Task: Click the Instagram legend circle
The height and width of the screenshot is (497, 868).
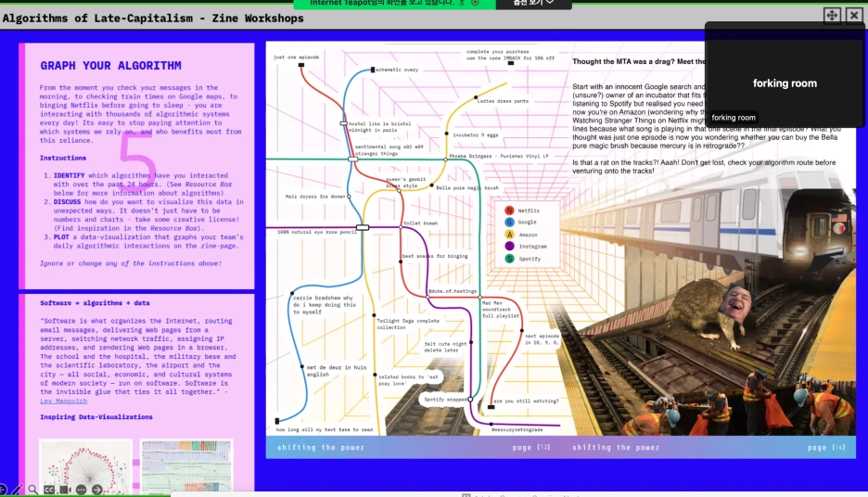Action: pos(509,247)
